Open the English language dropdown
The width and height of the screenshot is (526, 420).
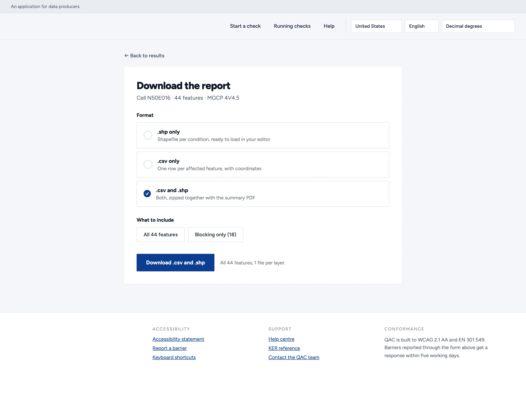(x=421, y=26)
